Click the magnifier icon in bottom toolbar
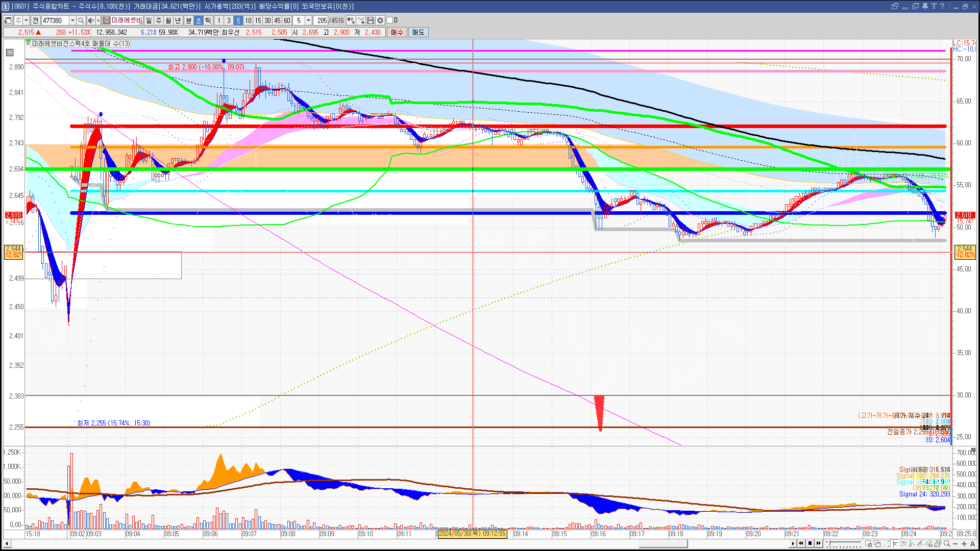 pyautogui.click(x=947, y=543)
